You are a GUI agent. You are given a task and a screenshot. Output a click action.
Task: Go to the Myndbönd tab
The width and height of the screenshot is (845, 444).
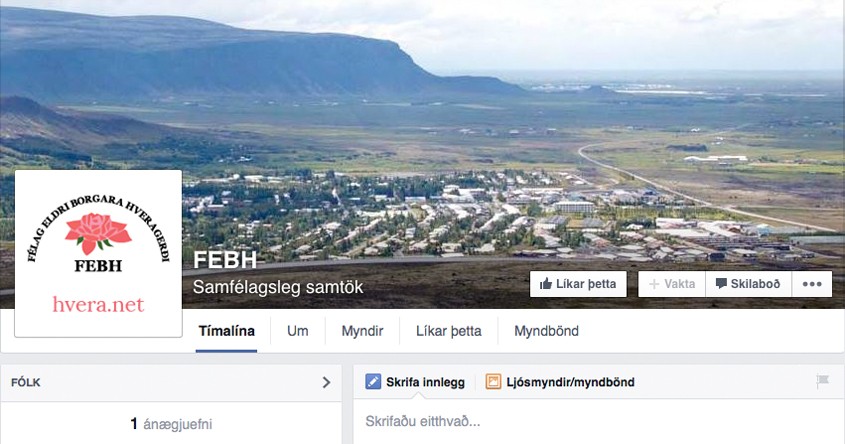point(546,331)
